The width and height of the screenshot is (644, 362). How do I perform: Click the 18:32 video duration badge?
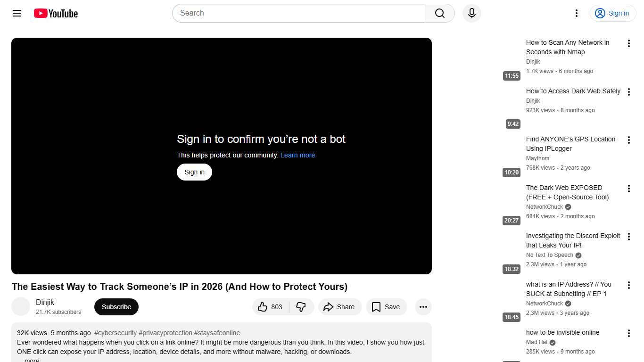point(511,269)
